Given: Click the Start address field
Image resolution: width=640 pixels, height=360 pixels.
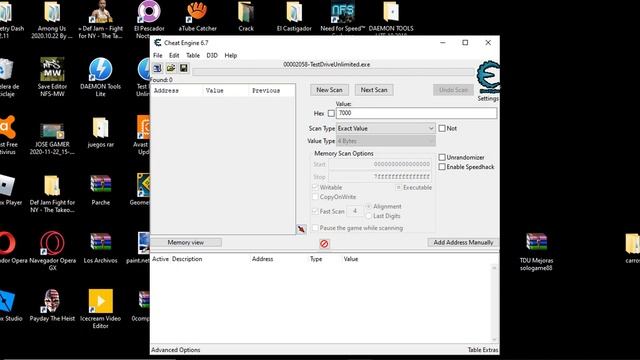Looking at the screenshot, I should (380, 164).
